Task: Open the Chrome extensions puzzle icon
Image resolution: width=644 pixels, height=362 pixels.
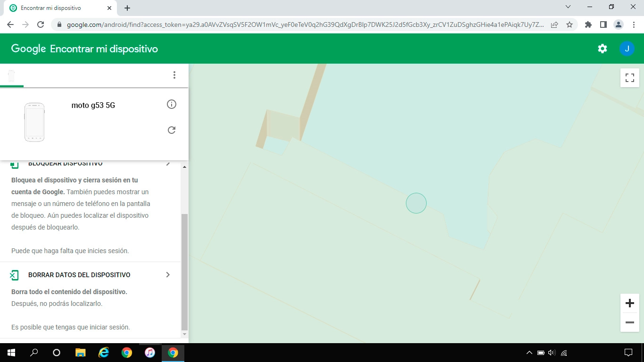Action: coord(588,24)
